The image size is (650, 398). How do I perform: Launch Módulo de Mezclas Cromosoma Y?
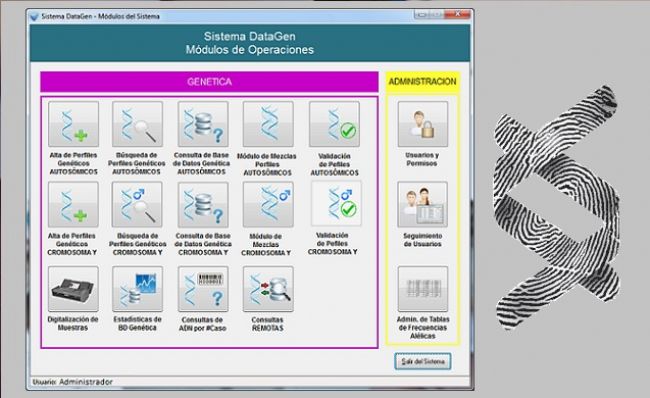(x=268, y=204)
